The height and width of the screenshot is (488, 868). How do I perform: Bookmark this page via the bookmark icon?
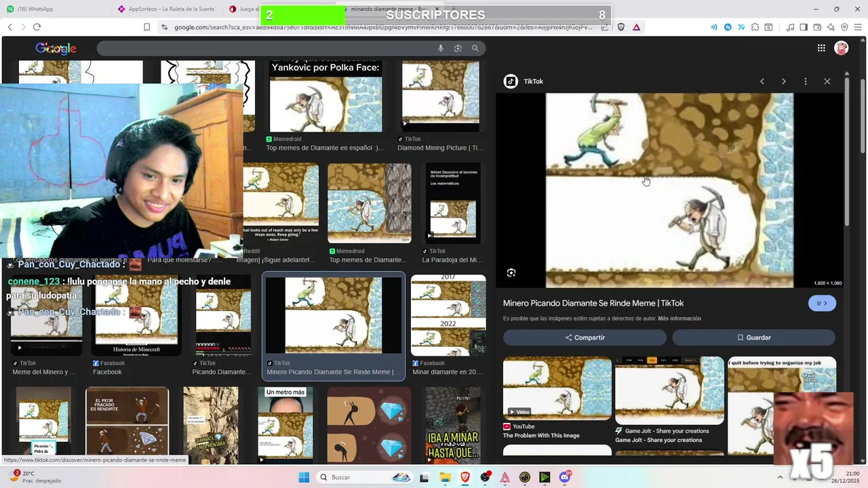click(146, 27)
